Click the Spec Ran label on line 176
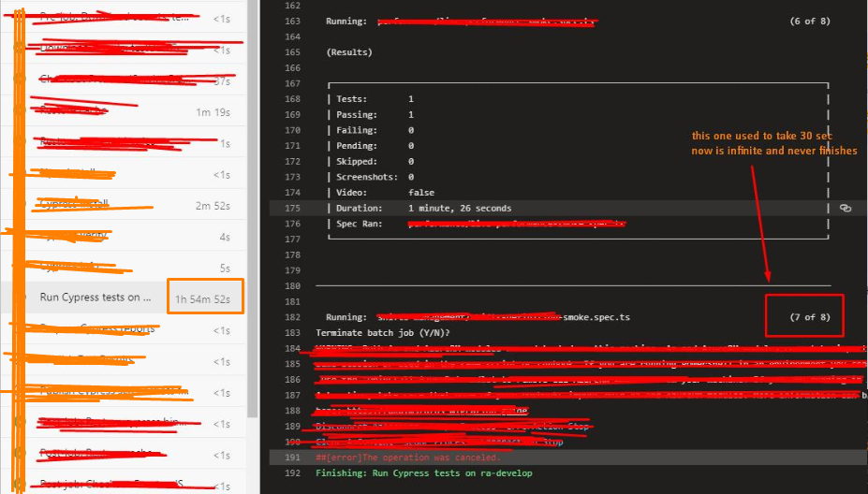Screen dimensions: 868x494 click(x=359, y=224)
